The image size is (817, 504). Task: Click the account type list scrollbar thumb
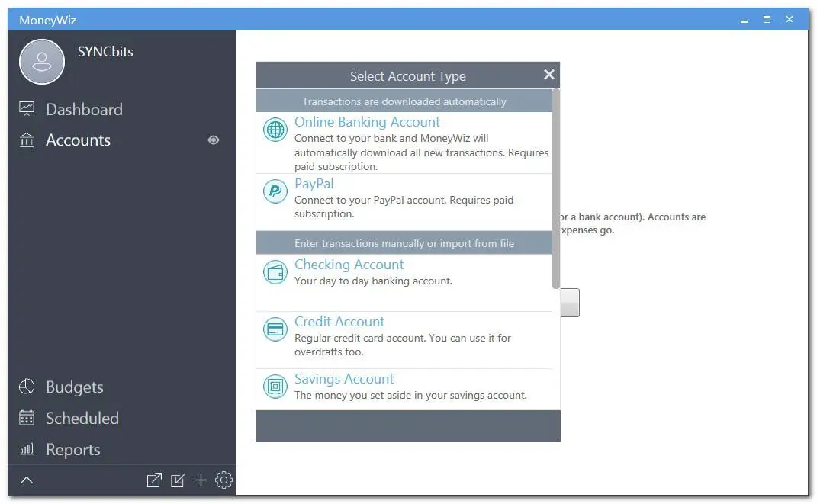(556, 188)
